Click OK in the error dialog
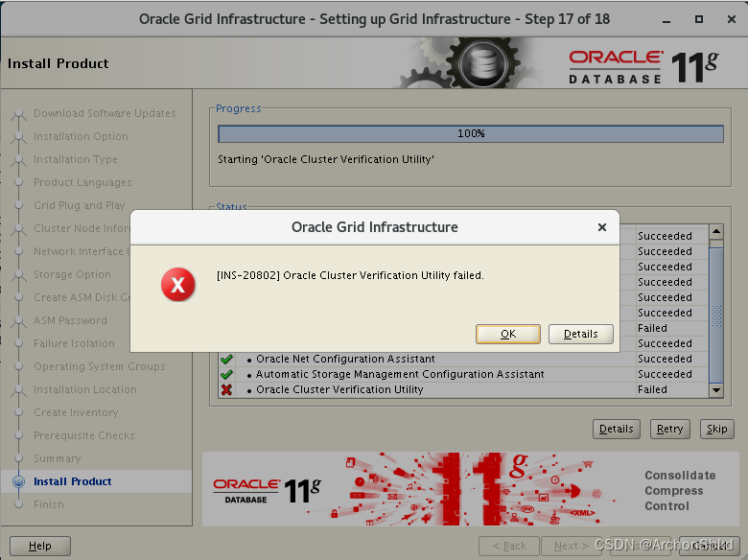 tap(508, 334)
